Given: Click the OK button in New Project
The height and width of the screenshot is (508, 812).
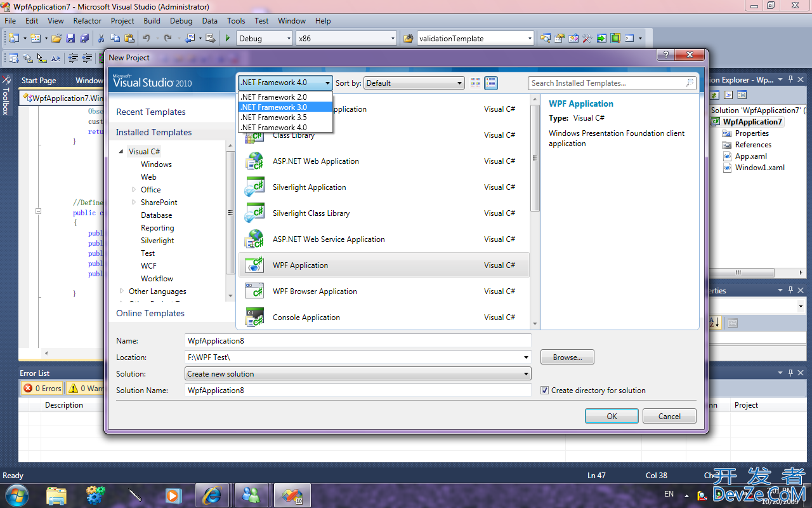Looking at the screenshot, I should coord(612,417).
